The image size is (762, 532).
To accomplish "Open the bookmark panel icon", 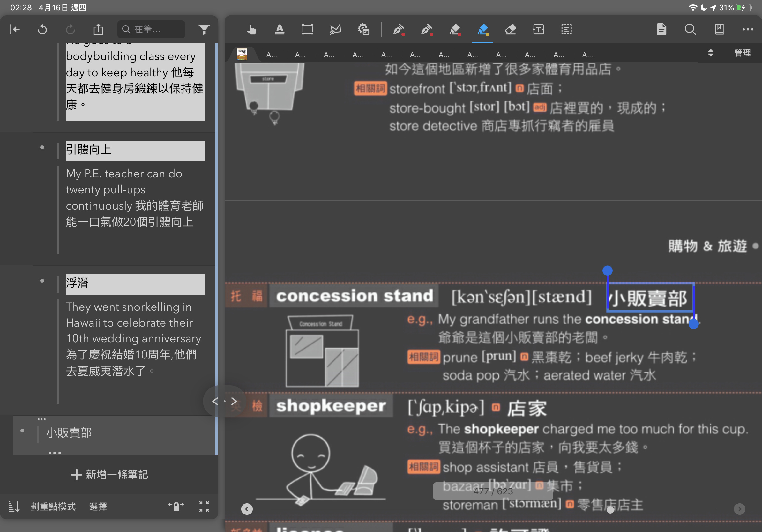I will pyautogui.click(x=719, y=30).
